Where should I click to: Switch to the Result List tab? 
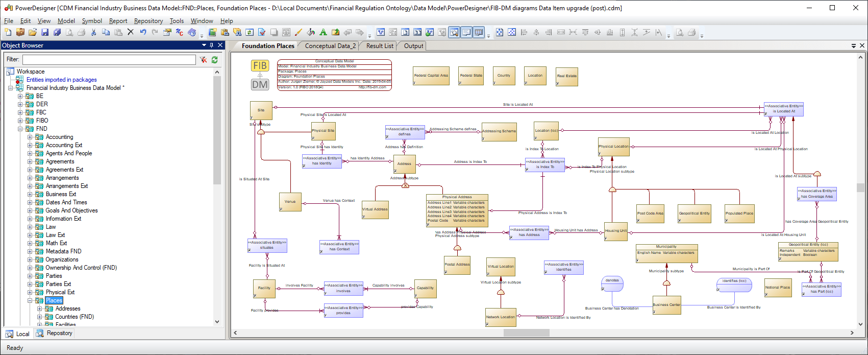(x=380, y=46)
